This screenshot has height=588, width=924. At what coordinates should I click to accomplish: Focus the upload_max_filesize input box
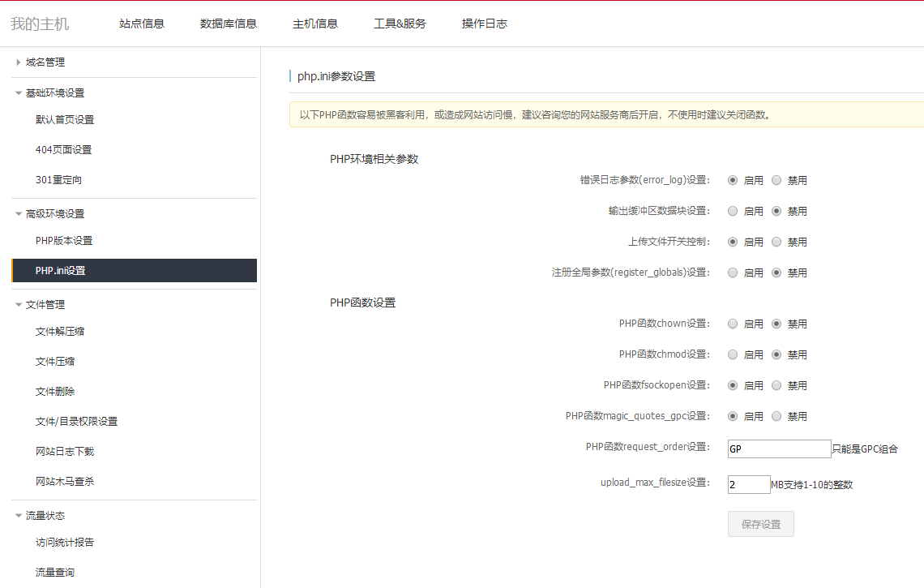(x=749, y=484)
